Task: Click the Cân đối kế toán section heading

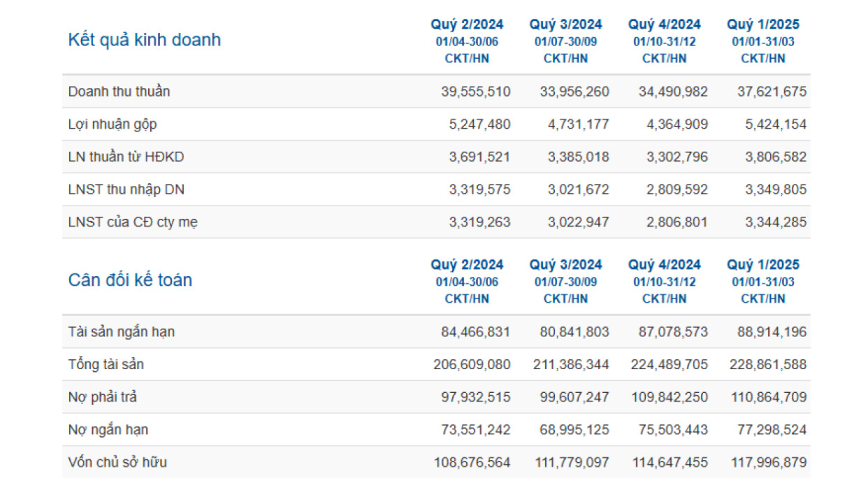Action: point(130,280)
